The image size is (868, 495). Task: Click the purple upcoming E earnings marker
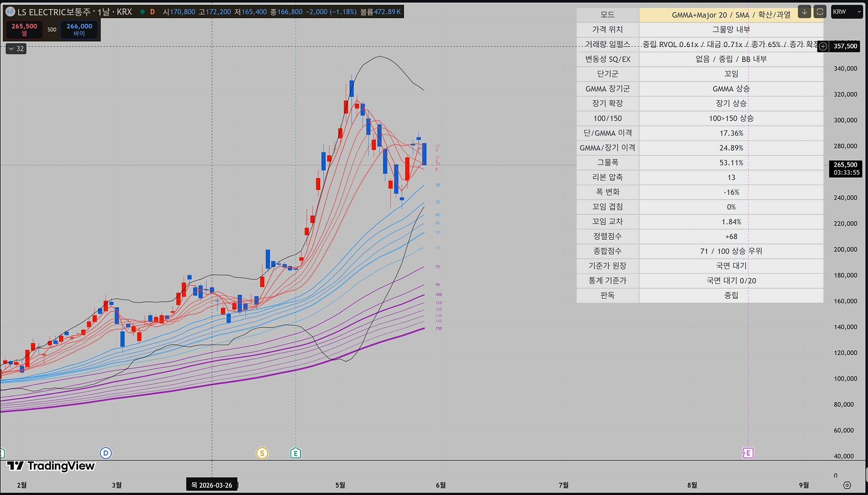748,453
